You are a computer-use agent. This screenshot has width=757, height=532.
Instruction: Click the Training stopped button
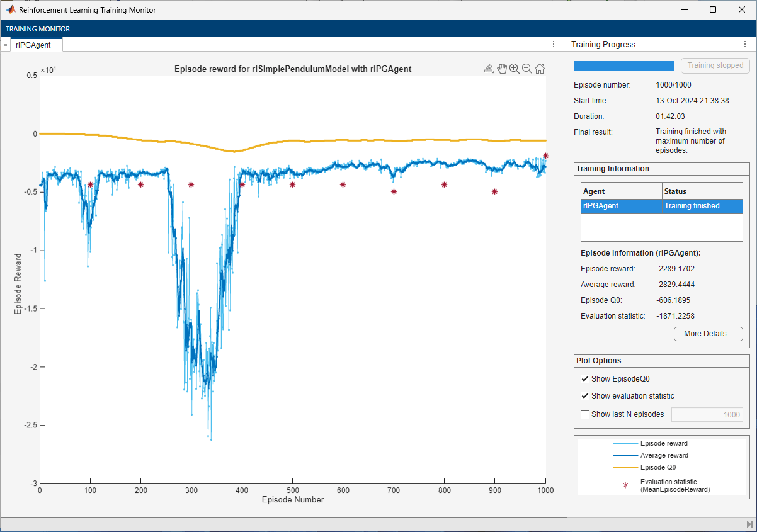click(x=715, y=65)
